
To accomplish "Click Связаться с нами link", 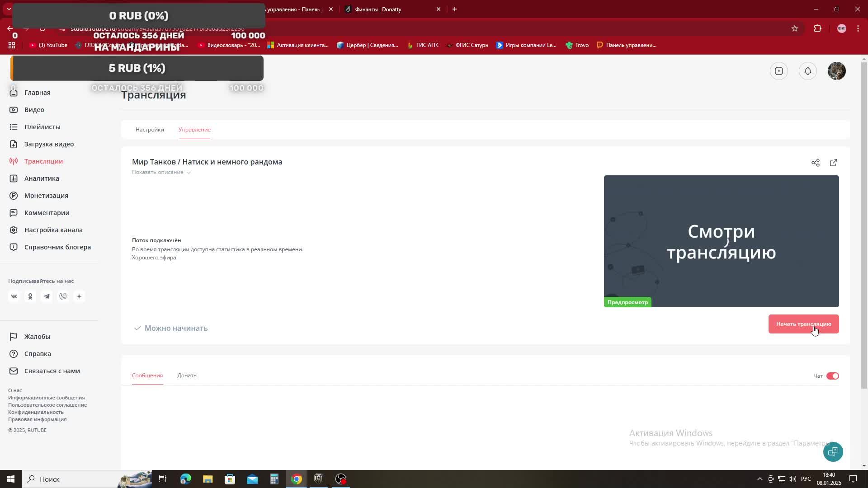I will [52, 371].
